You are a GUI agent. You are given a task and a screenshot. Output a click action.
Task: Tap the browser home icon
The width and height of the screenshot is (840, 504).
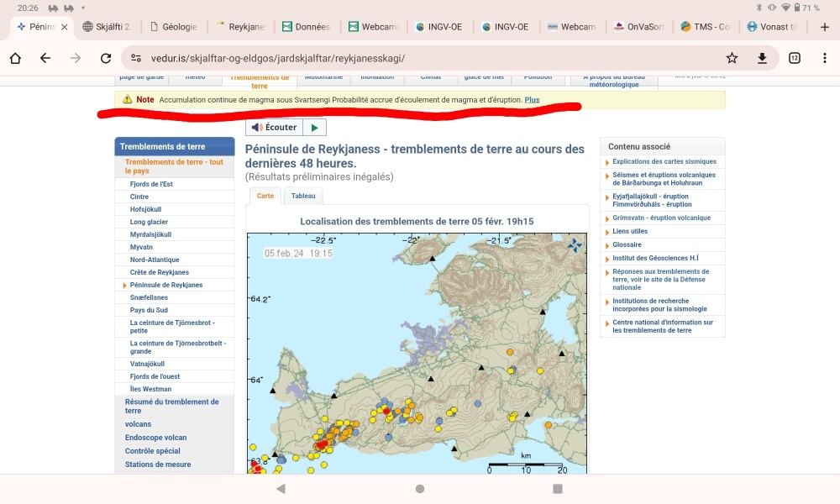tap(15, 58)
